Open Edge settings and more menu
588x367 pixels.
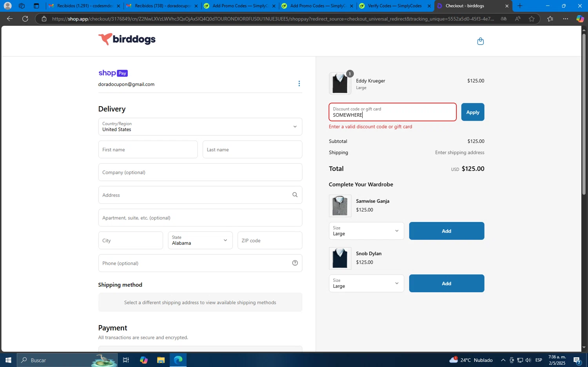tap(565, 19)
